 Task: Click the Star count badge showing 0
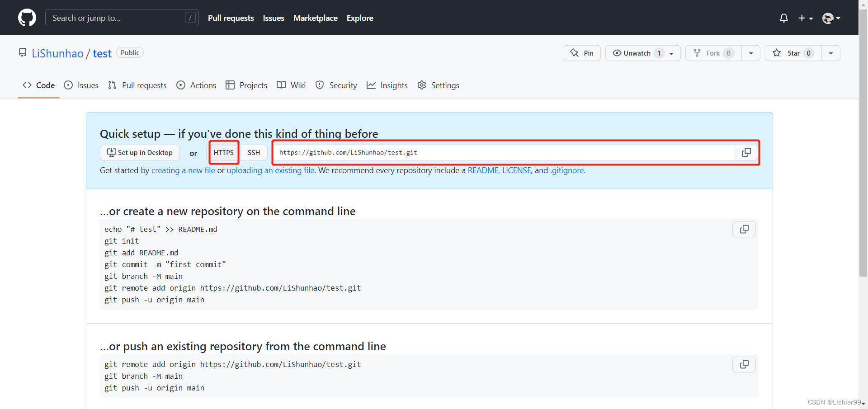pyautogui.click(x=808, y=53)
